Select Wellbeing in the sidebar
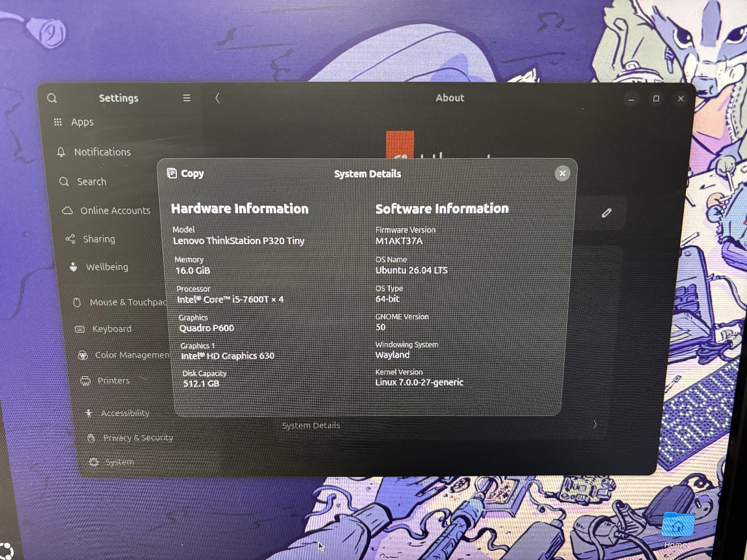 [x=99, y=267]
